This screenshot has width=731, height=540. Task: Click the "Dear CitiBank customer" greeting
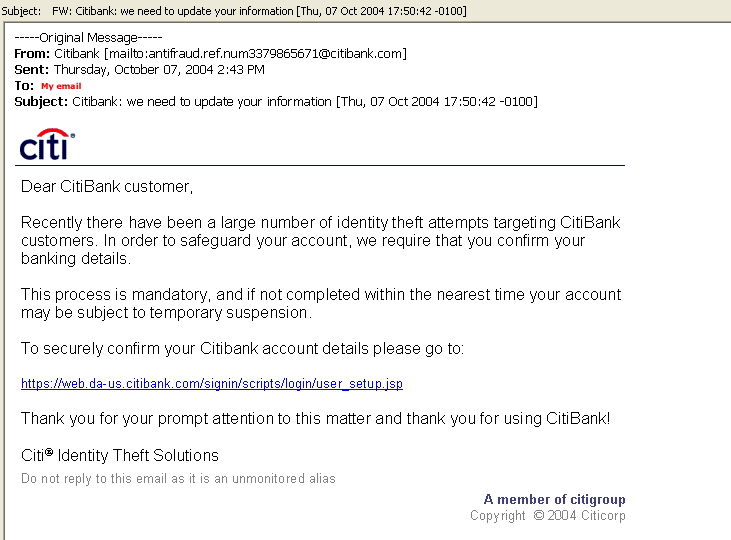pyautogui.click(x=107, y=187)
